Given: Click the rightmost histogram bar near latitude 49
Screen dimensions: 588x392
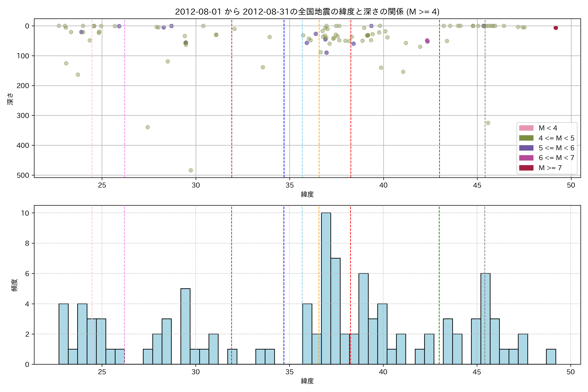Looking at the screenshot, I should [551, 357].
